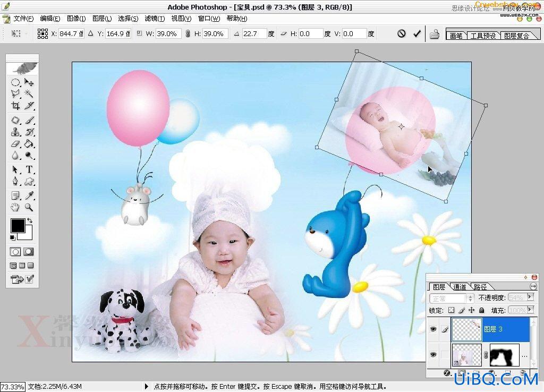Open the 视图(V) menu
The height and width of the screenshot is (392, 544).
181,19
